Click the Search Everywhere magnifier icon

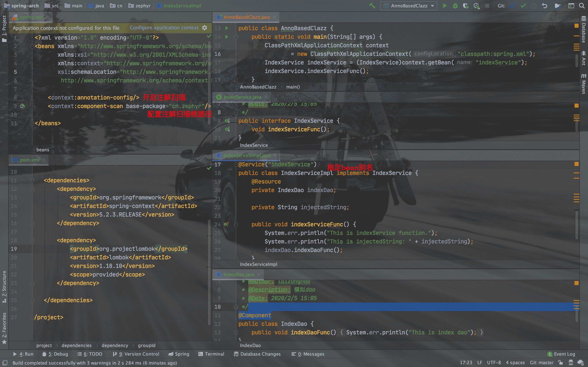[582, 6]
